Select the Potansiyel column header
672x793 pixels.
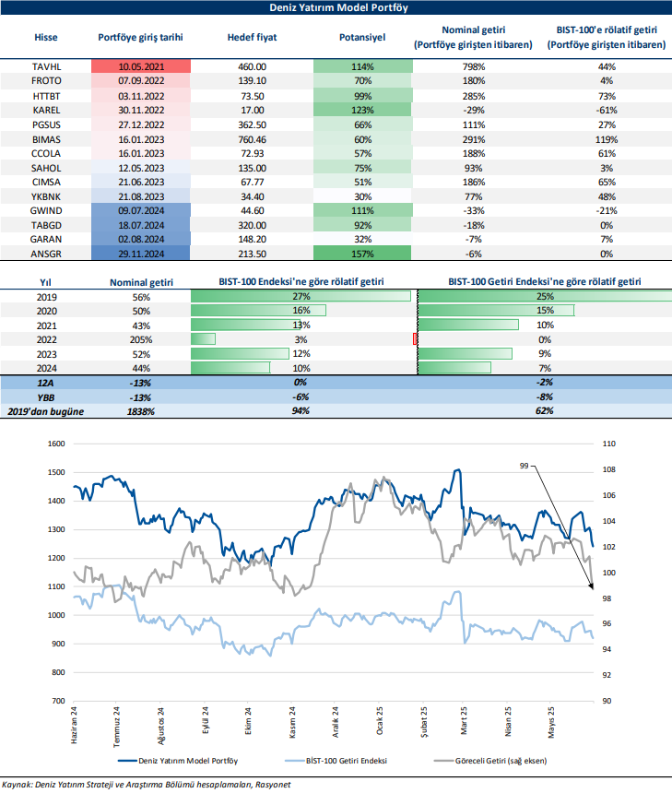tap(361, 37)
